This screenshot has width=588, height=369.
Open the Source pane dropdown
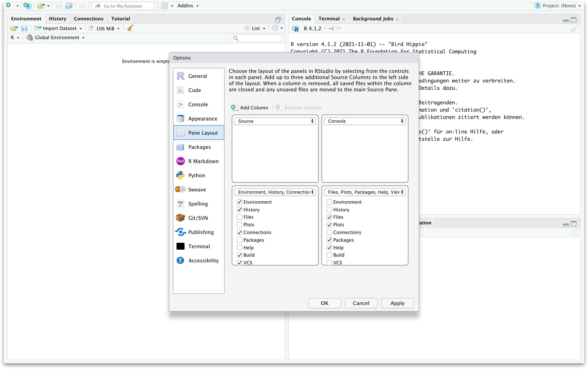pyautogui.click(x=275, y=121)
